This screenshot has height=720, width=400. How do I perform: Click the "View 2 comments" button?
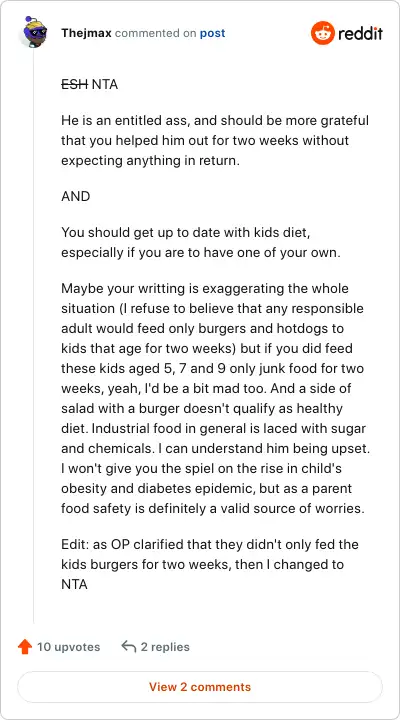(x=200, y=687)
